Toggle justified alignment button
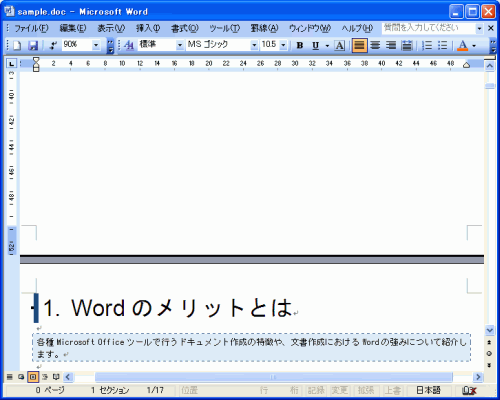This screenshot has height=400, width=500. [x=359, y=45]
